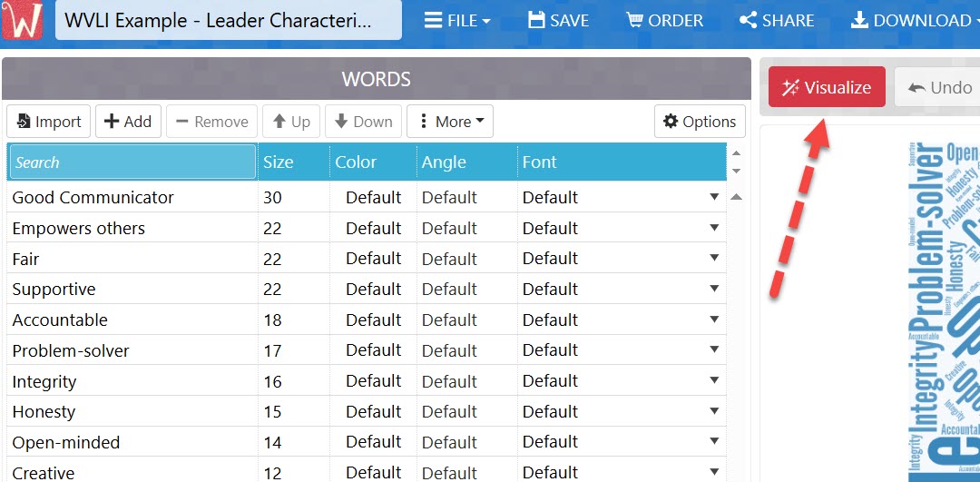This screenshot has height=482, width=980.
Task: Click SHARE in the top bar
Action: coord(776,21)
